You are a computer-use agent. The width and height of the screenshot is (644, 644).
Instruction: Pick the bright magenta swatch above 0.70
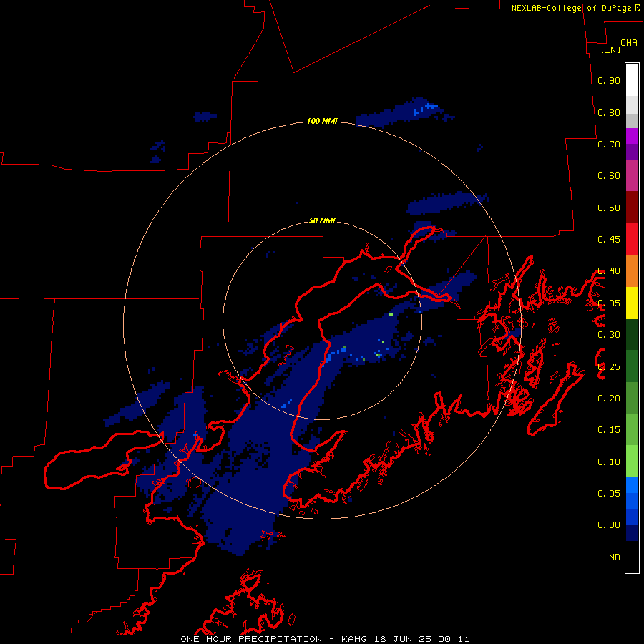pos(632,136)
